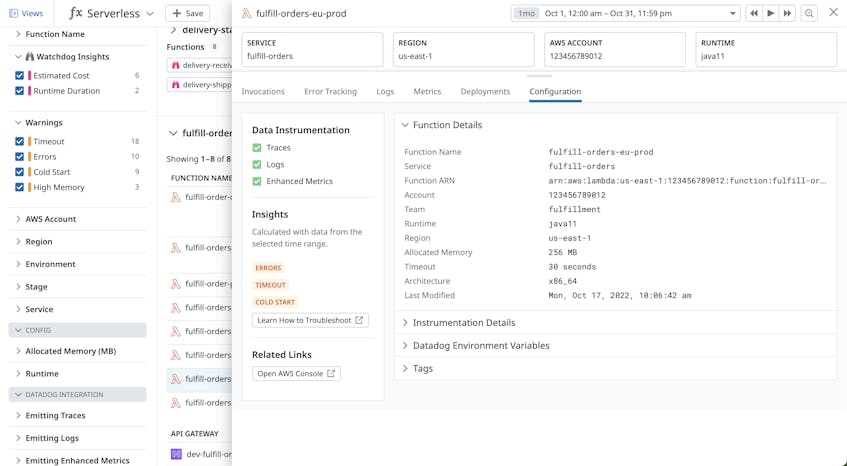Click the lambda icon for delivery-receiv function
This screenshot has width=847, height=466.
coord(175,65)
